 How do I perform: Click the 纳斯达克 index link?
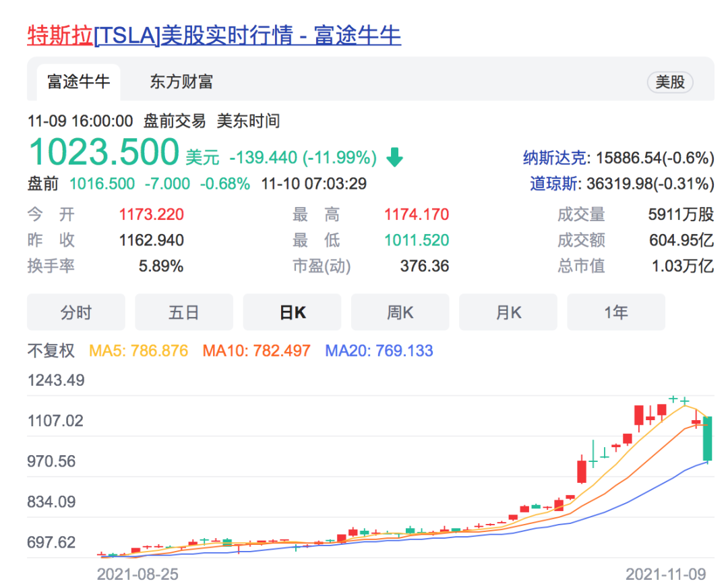(x=554, y=158)
